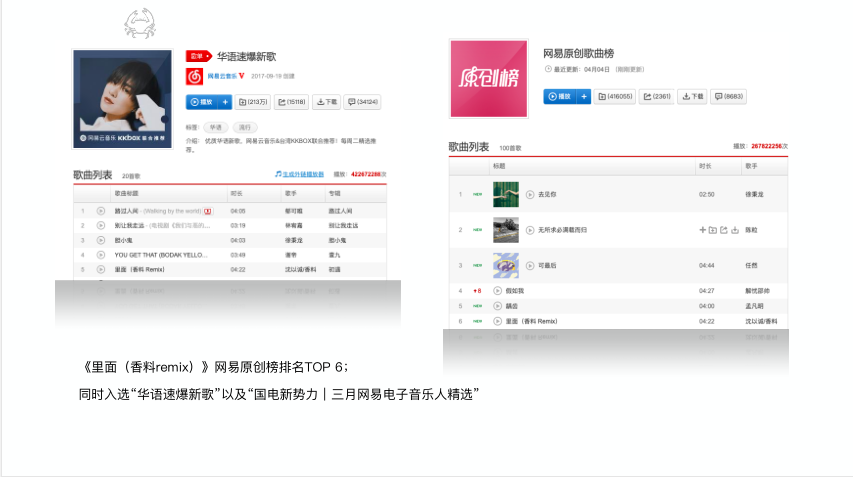Collect the 网易原创歌曲榜 chart (416055)
This screenshot has width=853, height=477.
[x=615, y=96]
